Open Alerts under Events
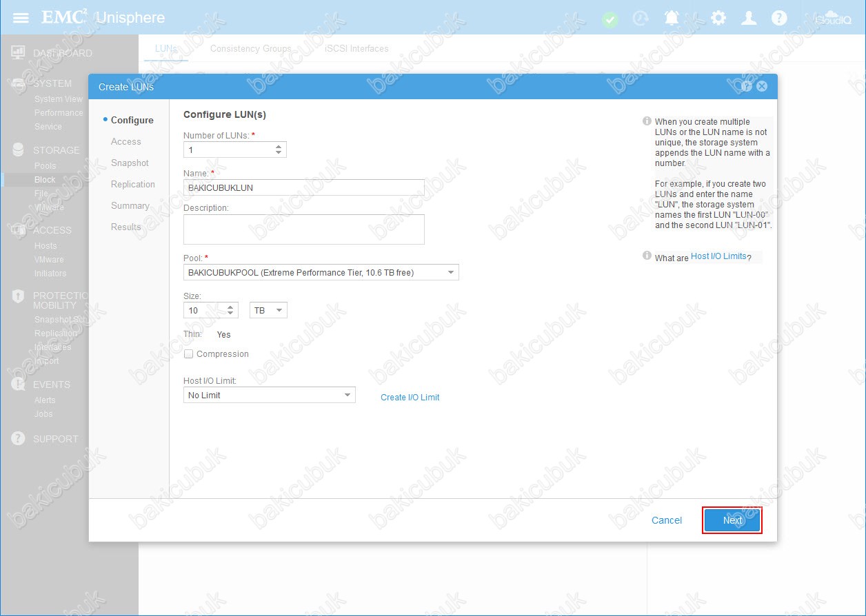 pyautogui.click(x=45, y=400)
